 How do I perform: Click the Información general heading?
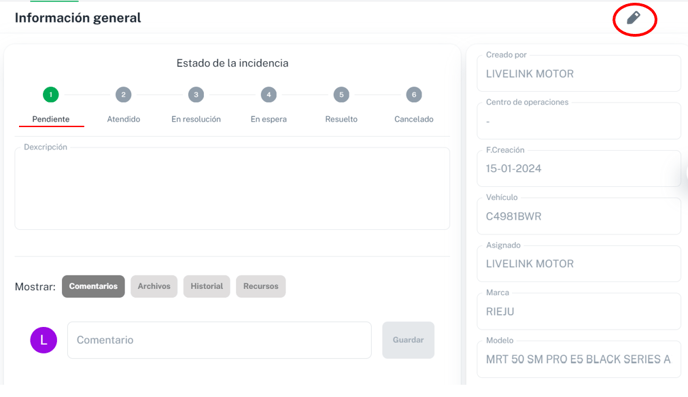point(78,18)
